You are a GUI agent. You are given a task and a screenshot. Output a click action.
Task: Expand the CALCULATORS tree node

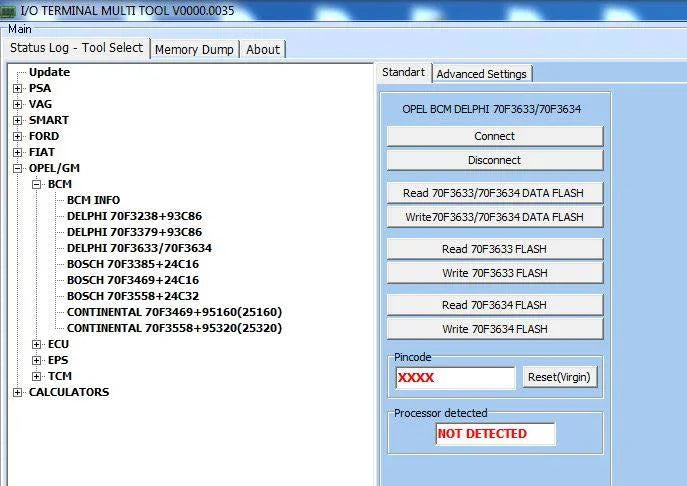[17, 392]
